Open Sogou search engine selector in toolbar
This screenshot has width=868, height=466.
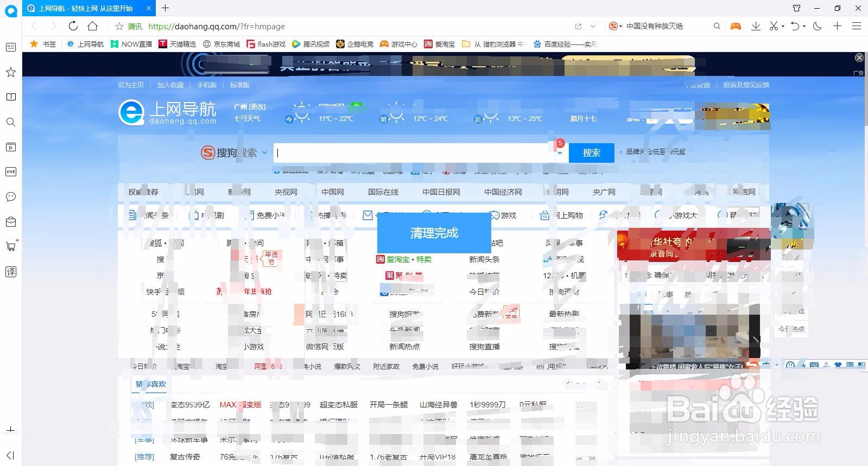click(x=616, y=26)
